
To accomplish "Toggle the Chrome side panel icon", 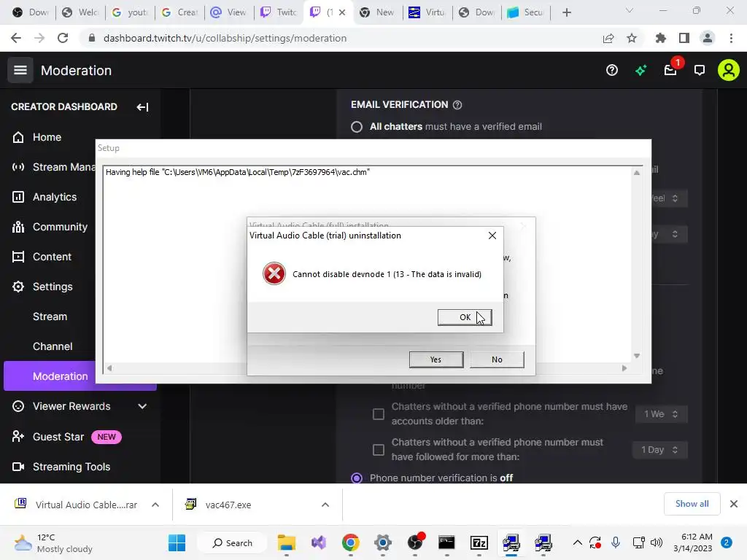I will coord(684,38).
